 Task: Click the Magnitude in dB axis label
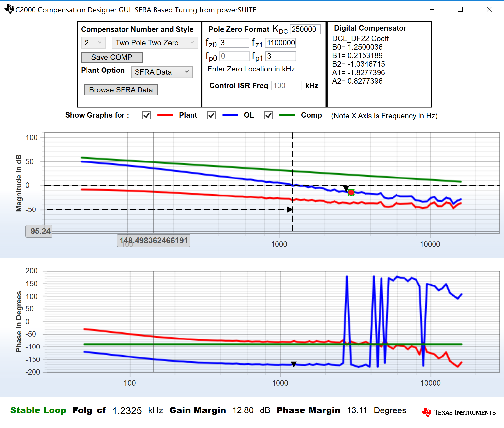point(19,183)
